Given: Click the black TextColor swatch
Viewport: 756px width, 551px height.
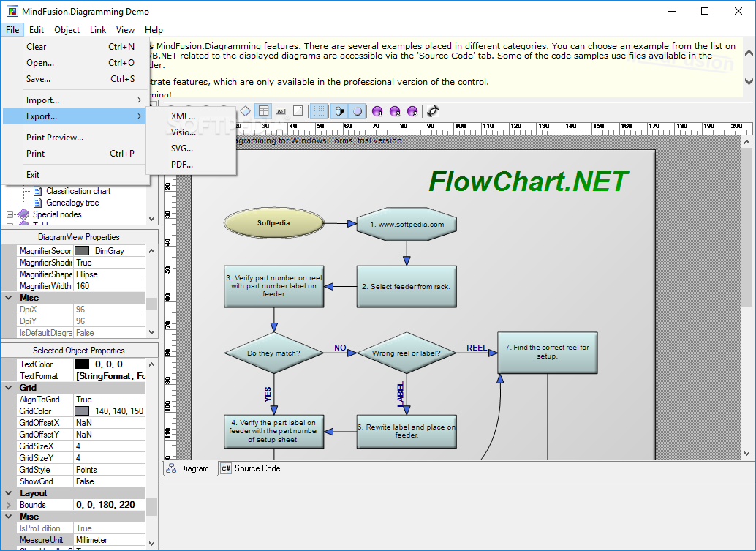Looking at the screenshot, I should point(82,364).
